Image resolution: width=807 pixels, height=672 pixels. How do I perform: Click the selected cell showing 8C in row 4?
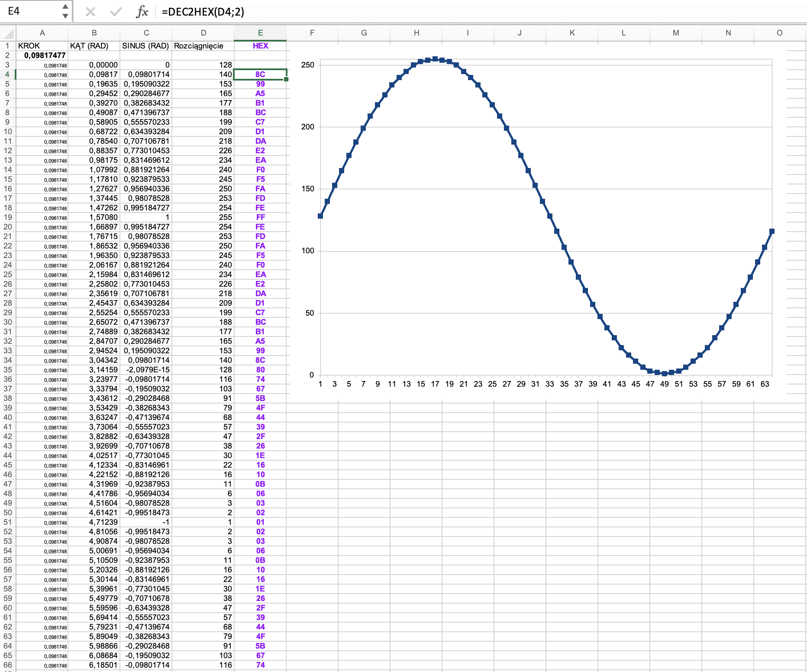260,74
